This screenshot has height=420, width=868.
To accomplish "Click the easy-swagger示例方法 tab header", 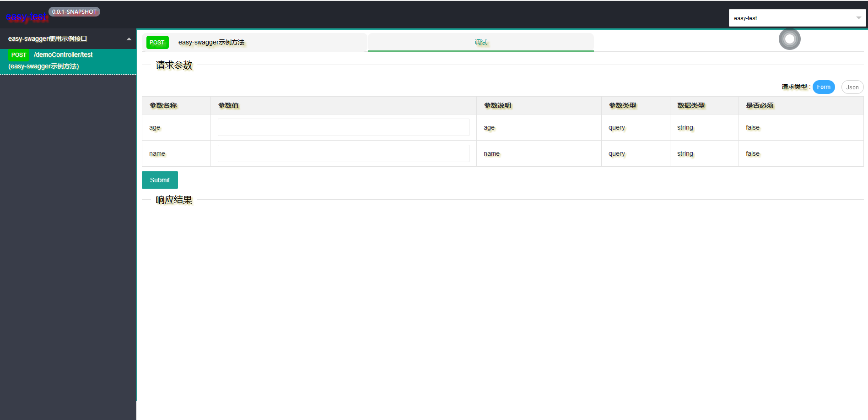I will (x=211, y=42).
